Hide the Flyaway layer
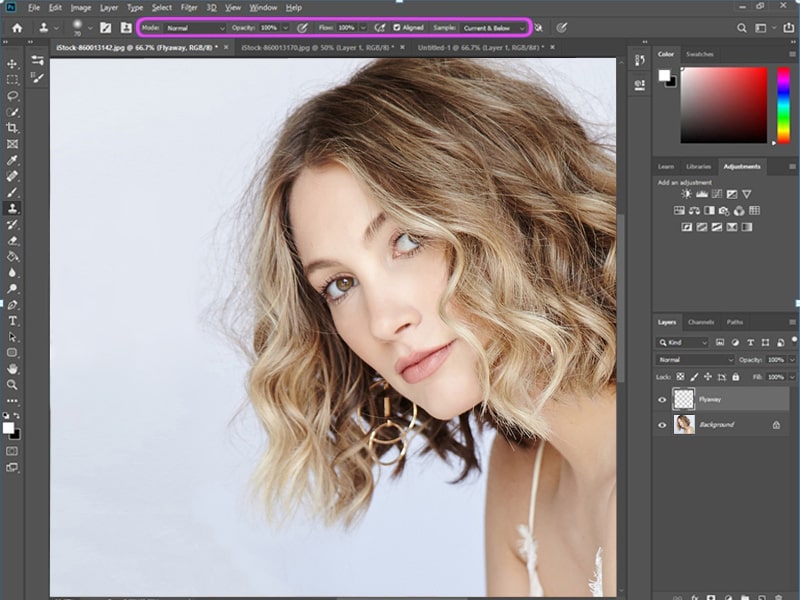The image size is (800, 600). pyautogui.click(x=662, y=399)
